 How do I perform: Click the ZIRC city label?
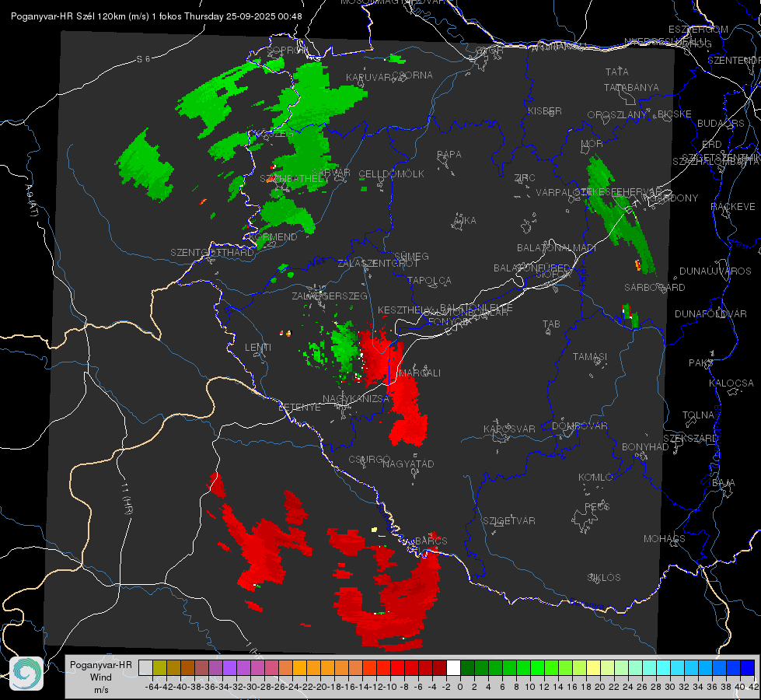(x=524, y=178)
